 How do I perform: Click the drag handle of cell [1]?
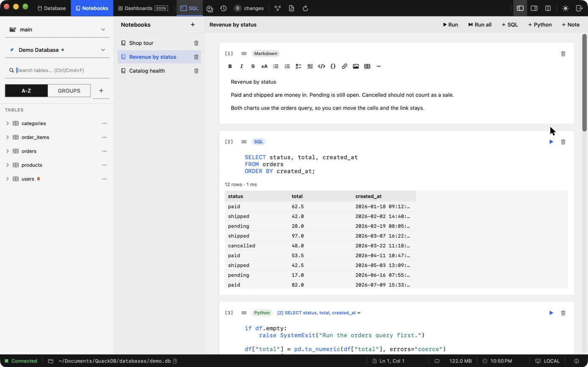pos(244,54)
